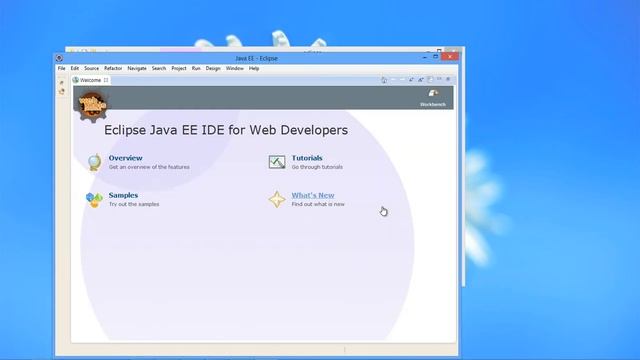The height and width of the screenshot is (360, 640).
Task: Minimize the Welcome view panel
Action: [x=439, y=79]
